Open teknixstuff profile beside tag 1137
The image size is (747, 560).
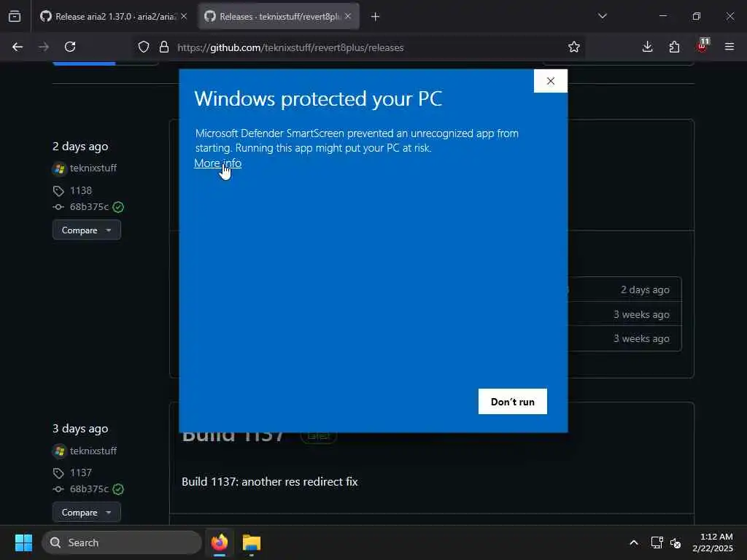coord(93,451)
